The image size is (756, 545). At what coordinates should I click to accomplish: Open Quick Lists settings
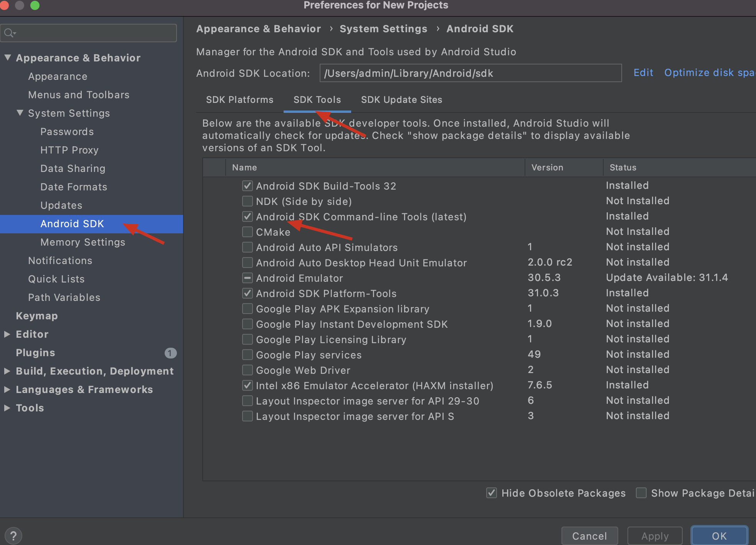click(56, 279)
